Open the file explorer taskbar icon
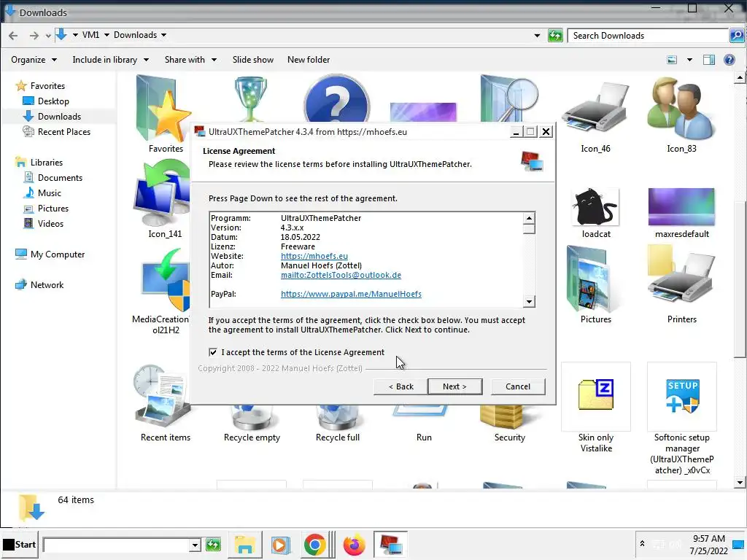747x560 pixels. click(x=245, y=544)
